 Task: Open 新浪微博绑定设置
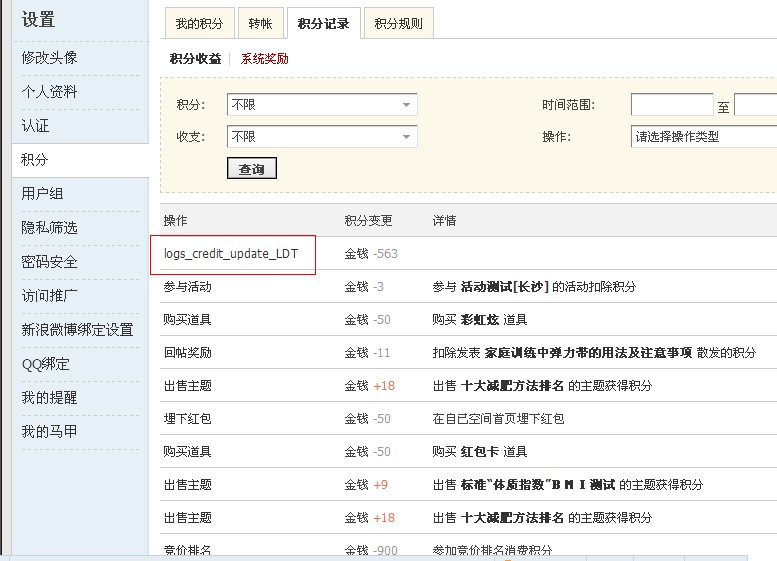click(x=77, y=330)
